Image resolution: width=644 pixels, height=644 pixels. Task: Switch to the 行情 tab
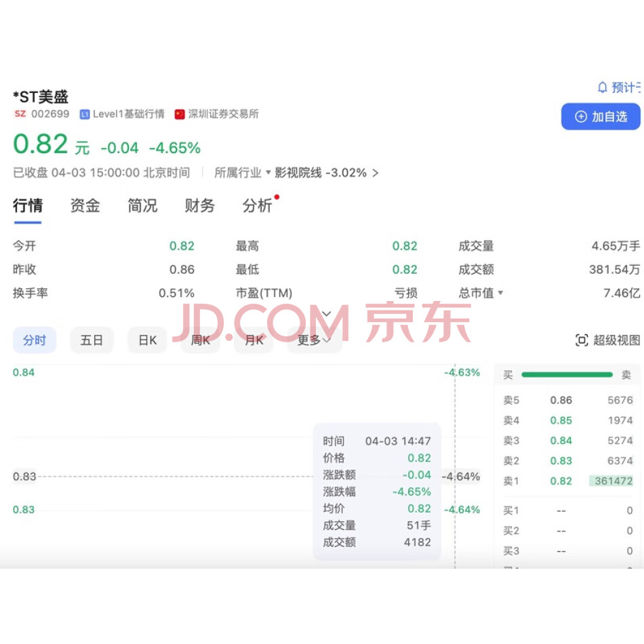[x=28, y=206]
